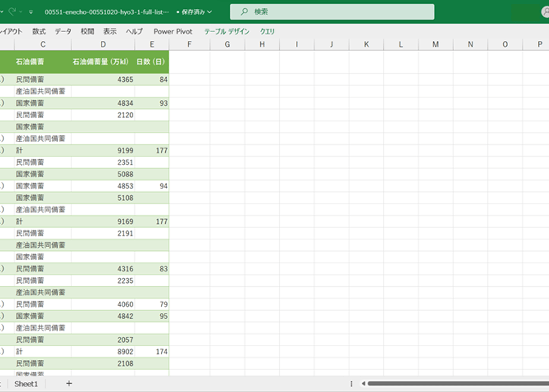This screenshot has height=392, width=549.
Task: Select cell with value 9199
Action: click(x=103, y=150)
